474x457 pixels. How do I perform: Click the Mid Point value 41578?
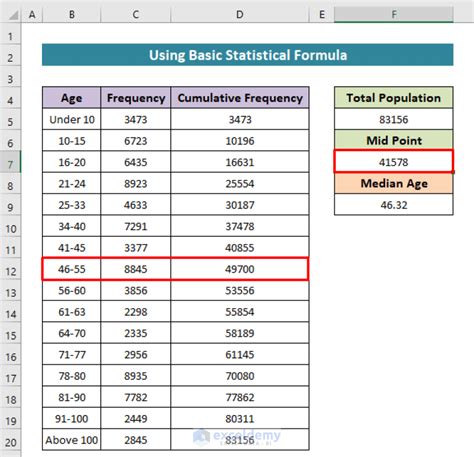pos(394,162)
